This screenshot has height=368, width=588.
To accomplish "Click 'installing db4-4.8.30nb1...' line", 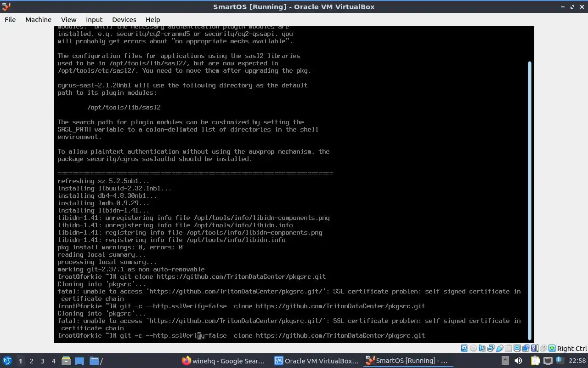I will click(107, 195).
